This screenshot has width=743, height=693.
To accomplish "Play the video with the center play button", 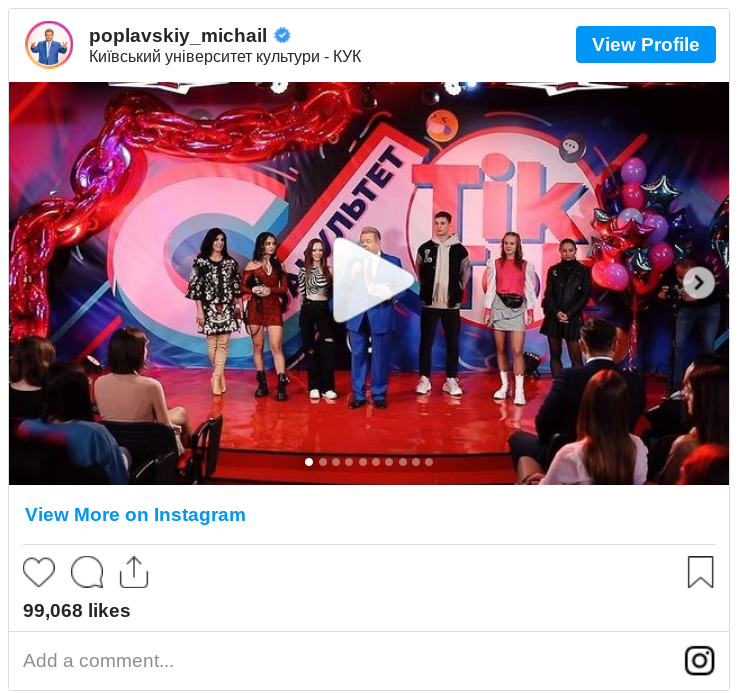I will [x=371, y=281].
